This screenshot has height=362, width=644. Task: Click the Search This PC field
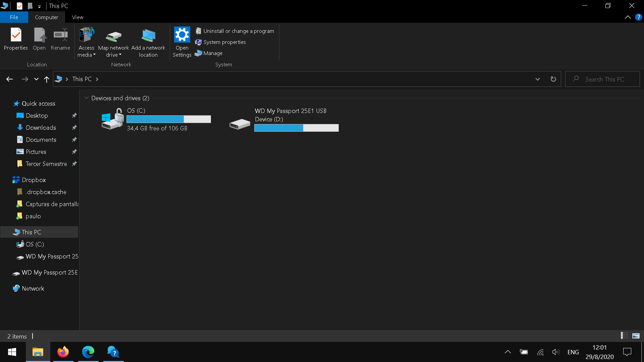tap(604, 79)
